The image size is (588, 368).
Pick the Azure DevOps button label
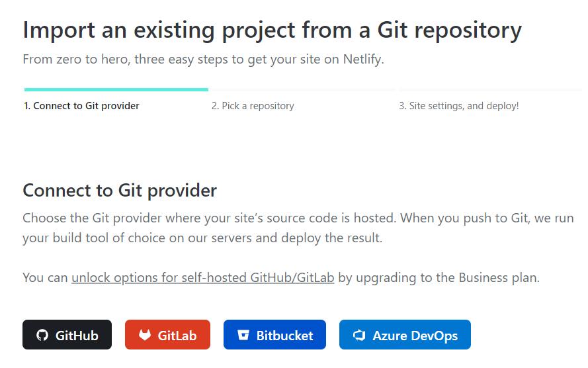415,336
